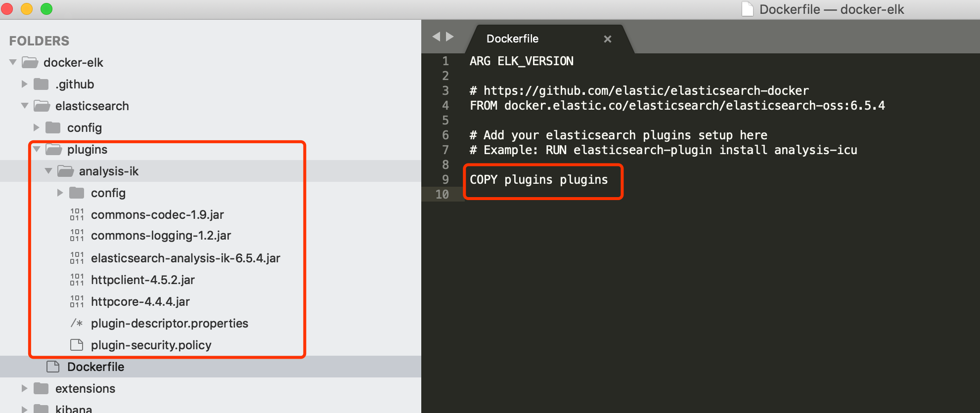Collapse the plugins folder arrow
Image resolution: width=980 pixels, height=413 pixels.
[37, 149]
